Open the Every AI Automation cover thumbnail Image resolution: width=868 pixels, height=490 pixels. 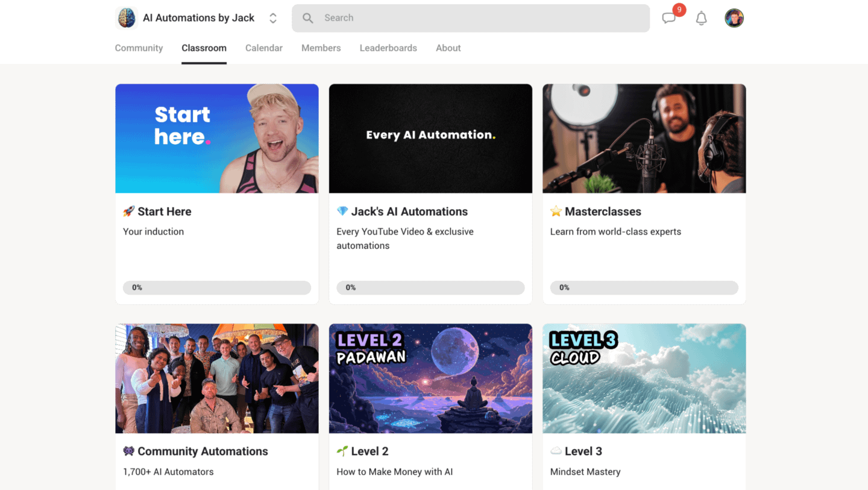[x=430, y=139]
